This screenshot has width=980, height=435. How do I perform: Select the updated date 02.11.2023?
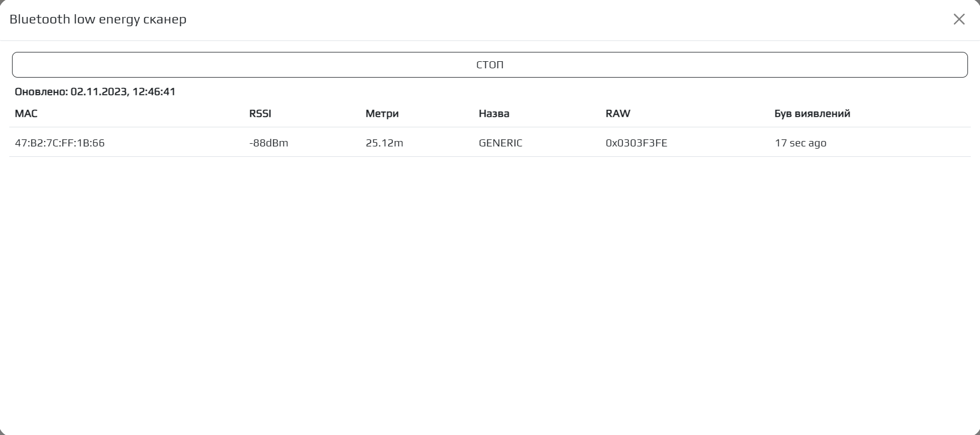pos(98,92)
